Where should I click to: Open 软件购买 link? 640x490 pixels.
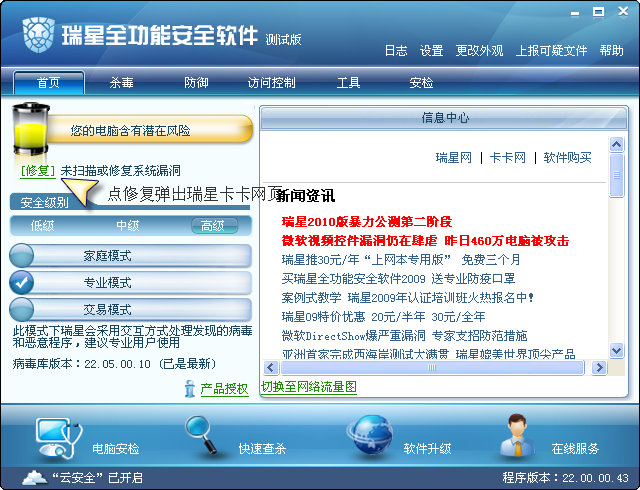coord(567,158)
